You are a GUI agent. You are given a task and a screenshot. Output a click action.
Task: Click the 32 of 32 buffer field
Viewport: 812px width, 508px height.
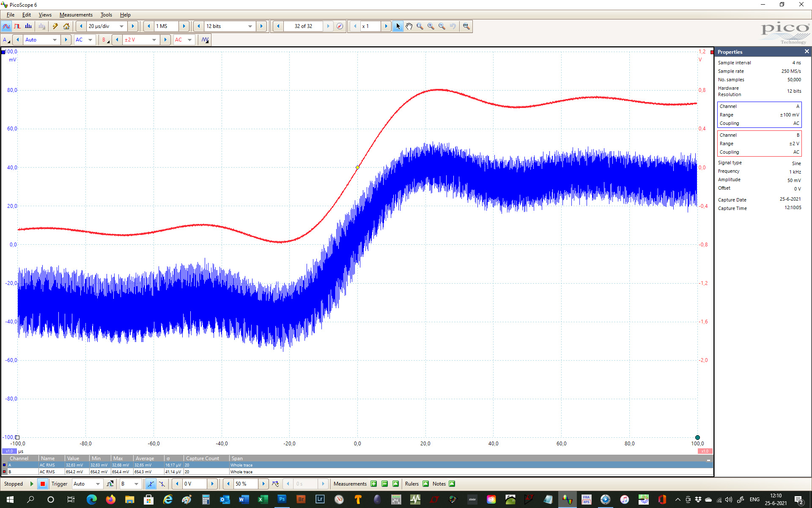303,26
